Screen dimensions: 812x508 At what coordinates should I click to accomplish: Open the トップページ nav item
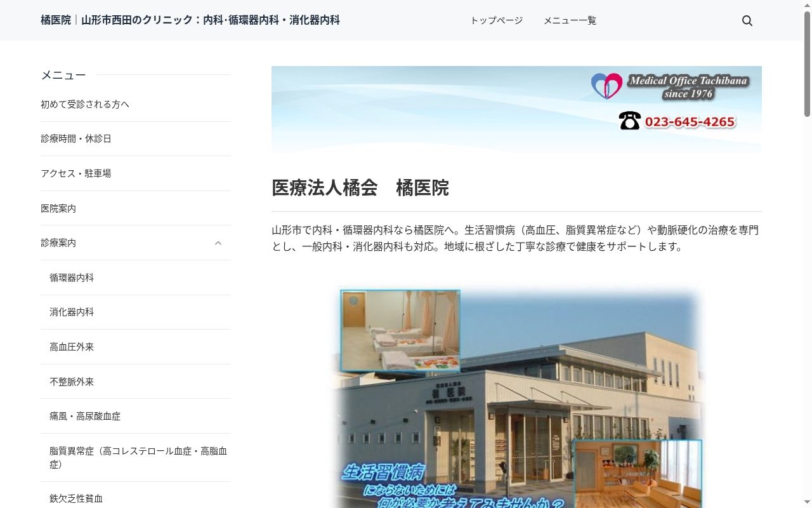pyautogui.click(x=497, y=20)
